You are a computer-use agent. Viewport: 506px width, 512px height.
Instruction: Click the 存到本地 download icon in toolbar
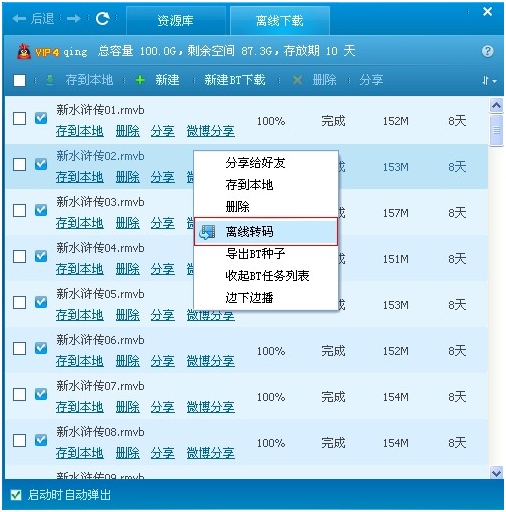[x=50, y=80]
